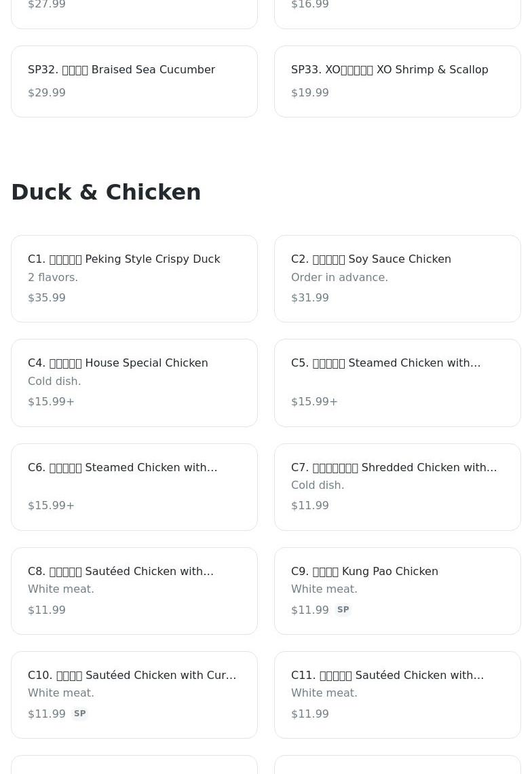This screenshot has width=532, height=774.
Task: Click the "2 flavors." description text
Action: (x=53, y=278)
